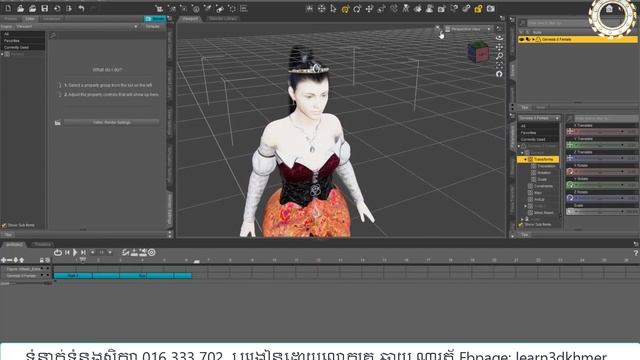The image size is (640, 360).
Task: Play the aniMate2 animation
Action: pos(75,253)
